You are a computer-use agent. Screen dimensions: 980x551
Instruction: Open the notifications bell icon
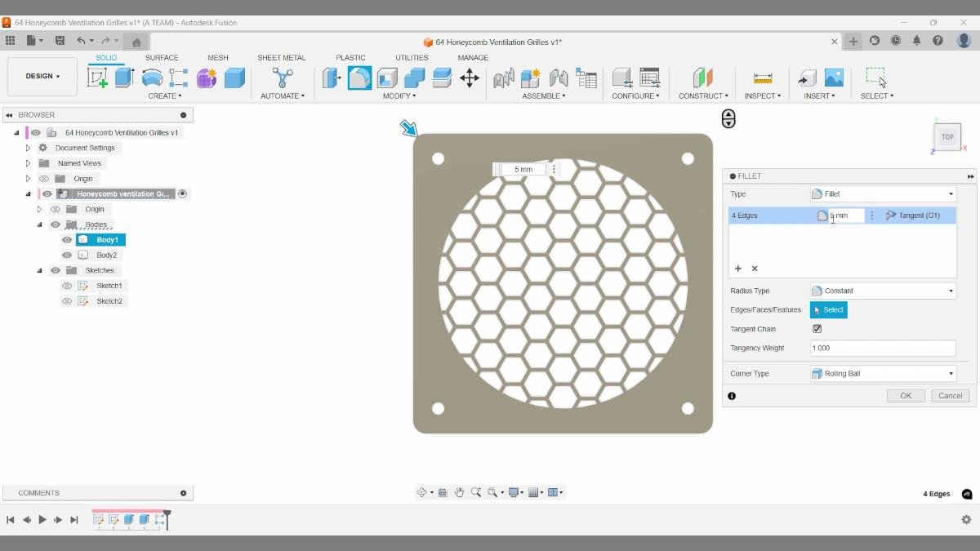917,40
